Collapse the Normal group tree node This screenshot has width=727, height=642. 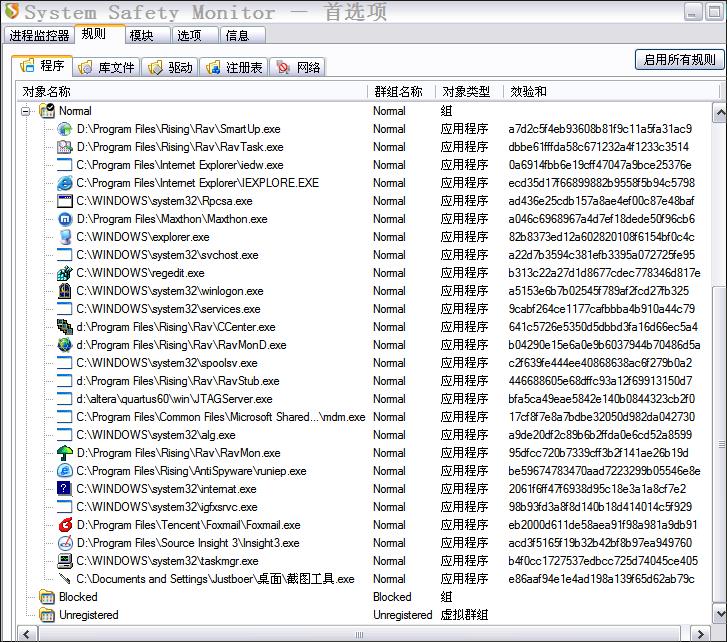click(x=26, y=111)
